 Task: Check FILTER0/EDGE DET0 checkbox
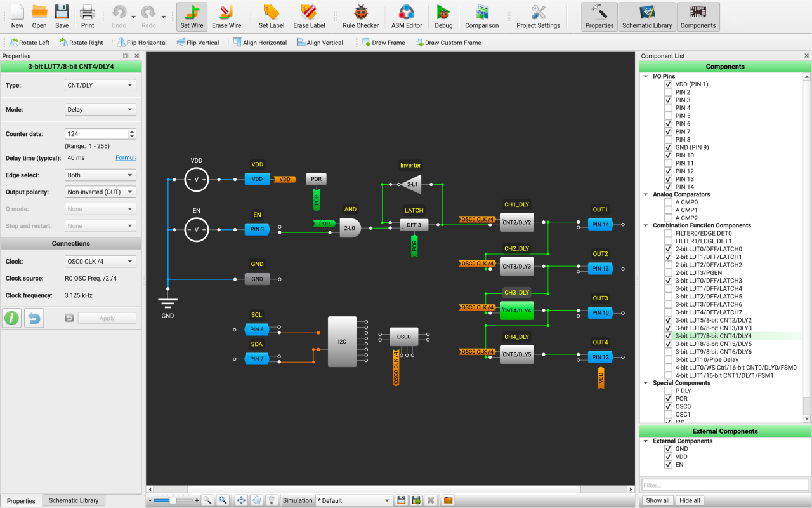coord(668,233)
